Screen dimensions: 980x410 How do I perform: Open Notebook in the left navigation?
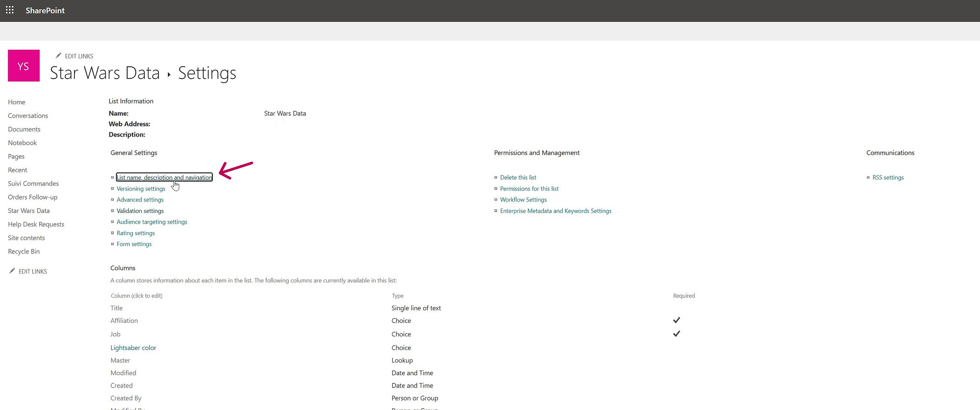(22, 143)
